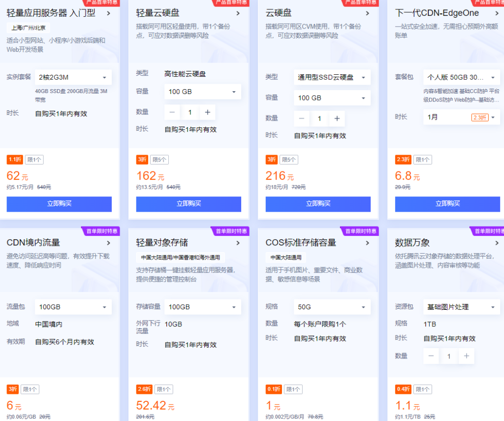The height and width of the screenshot is (421, 504).
Task: Open 云硬盘 card arrow
Action: click(368, 13)
